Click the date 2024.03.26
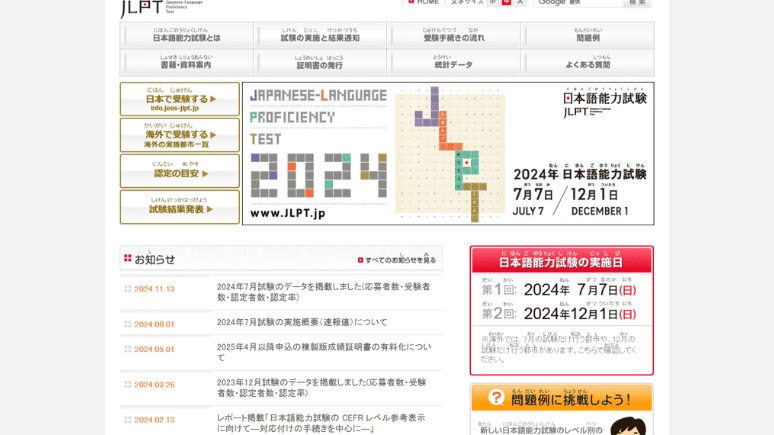The image size is (774, 435). point(155,385)
